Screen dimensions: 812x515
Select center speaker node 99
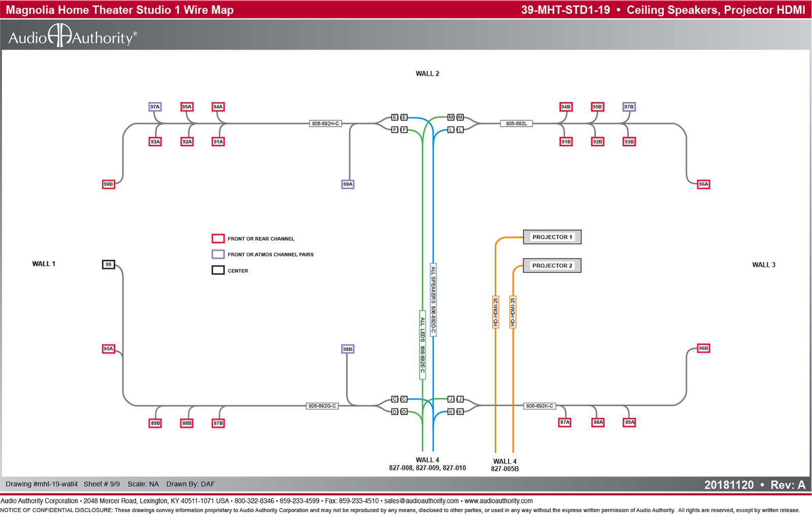coord(109,265)
